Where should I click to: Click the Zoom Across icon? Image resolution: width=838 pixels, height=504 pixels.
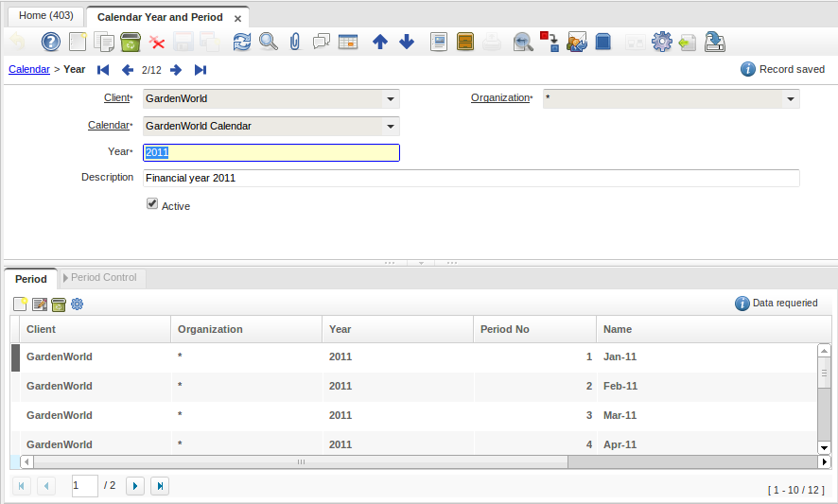tap(523, 42)
